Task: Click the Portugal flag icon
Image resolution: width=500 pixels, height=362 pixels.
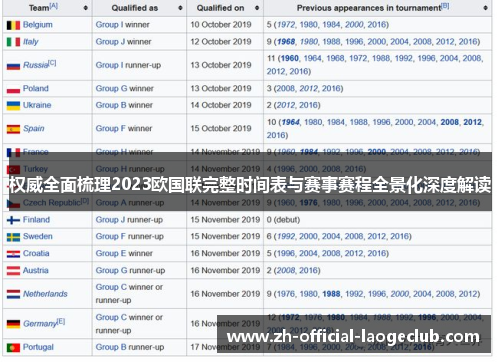Action: (x=13, y=348)
